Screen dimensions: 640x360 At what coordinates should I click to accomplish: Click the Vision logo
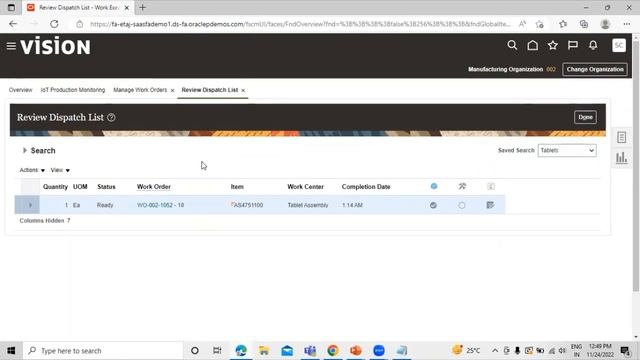[55, 46]
